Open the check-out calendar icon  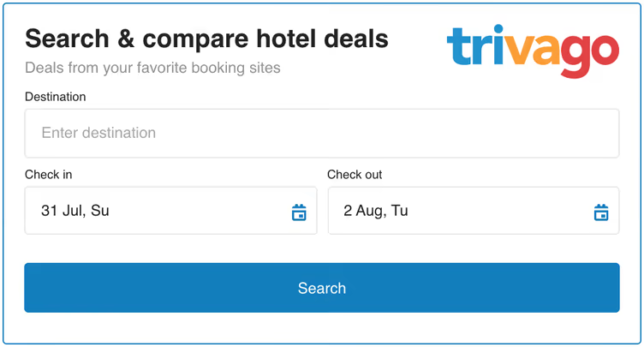coord(601,212)
